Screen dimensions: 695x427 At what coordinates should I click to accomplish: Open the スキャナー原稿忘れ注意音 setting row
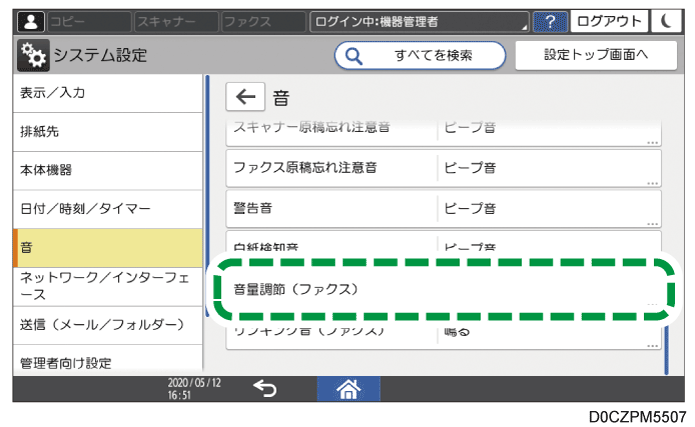tap(444, 132)
